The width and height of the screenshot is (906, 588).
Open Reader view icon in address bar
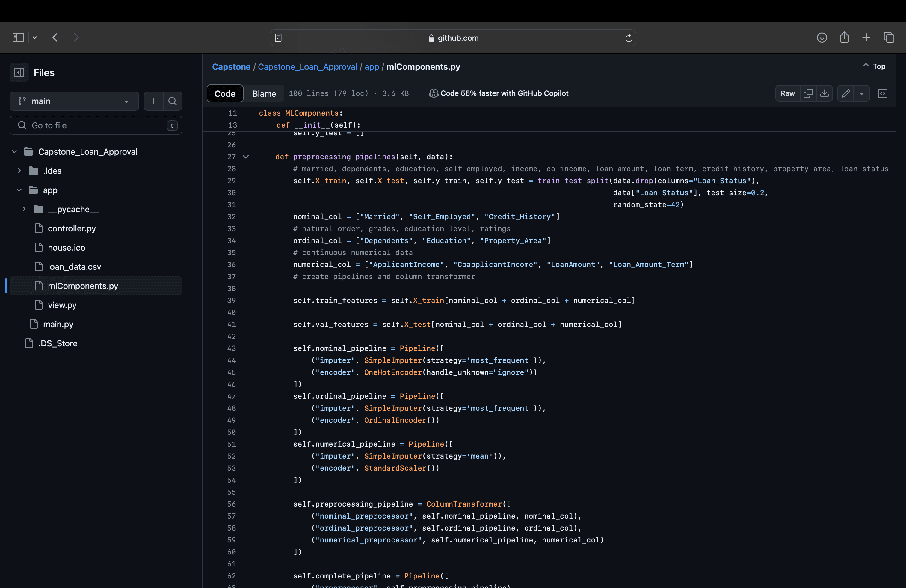coord(278,38)
